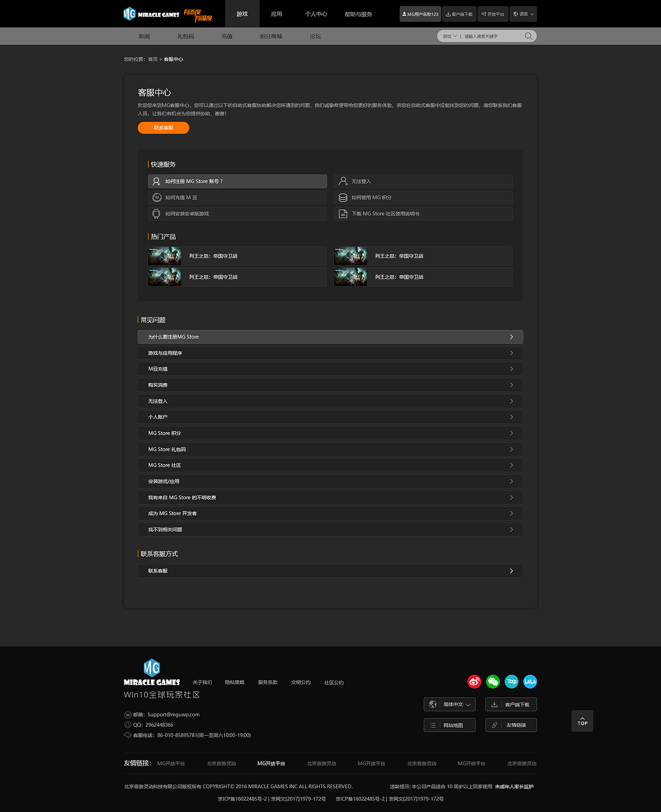The width and height of the screenshot is (661, 812).
Task: Click the 隐私策略 footer link
Action: (235, 682)
